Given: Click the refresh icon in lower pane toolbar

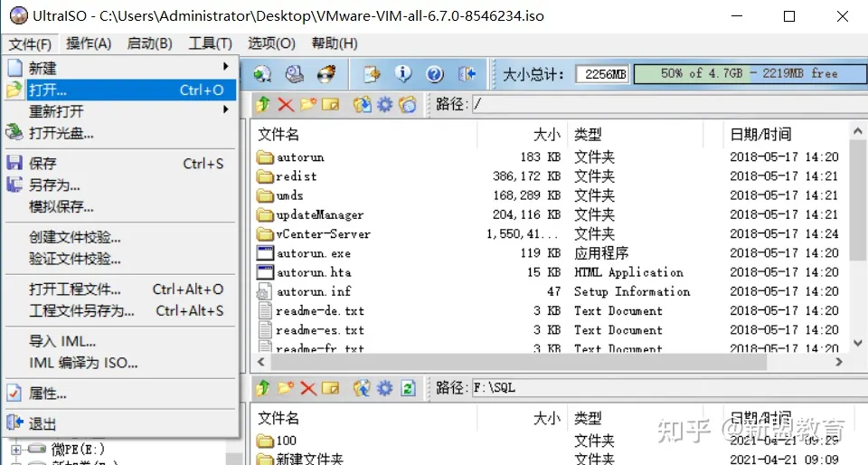Looking at the screenshot, I should pos(409,388).
